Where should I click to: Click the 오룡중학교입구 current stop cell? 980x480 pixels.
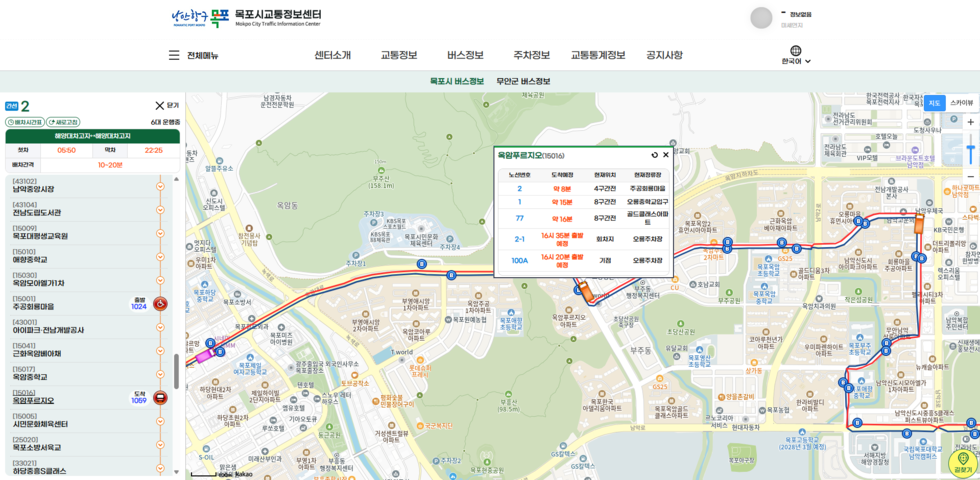point(648,202)
